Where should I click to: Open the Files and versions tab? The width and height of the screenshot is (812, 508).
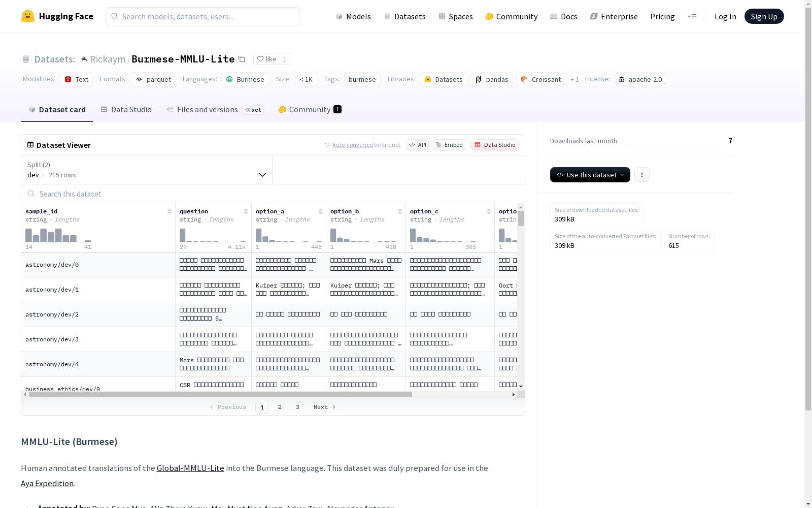tap(215, 109)
